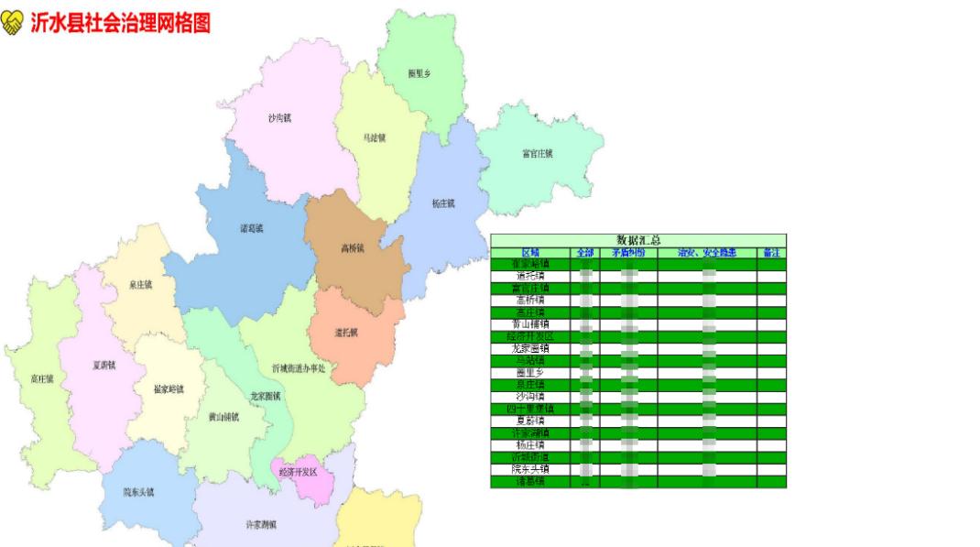Select the brown 高桥镇 region on the map

(354, 249)
